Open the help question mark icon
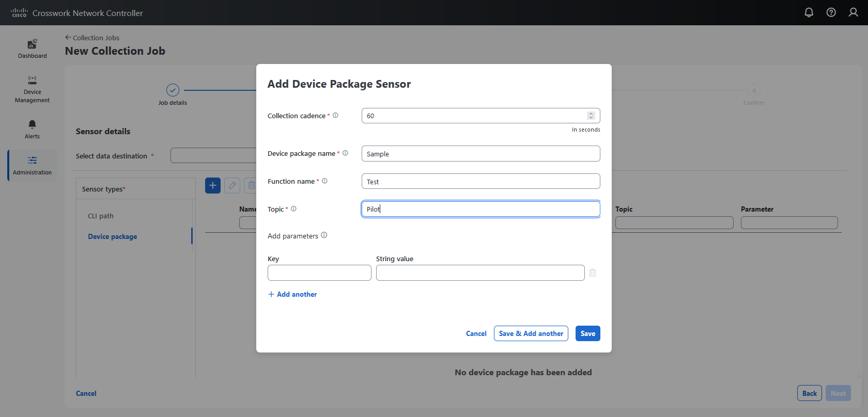The image size is (868, 417). pyautogui.click(x=831, y=12)
